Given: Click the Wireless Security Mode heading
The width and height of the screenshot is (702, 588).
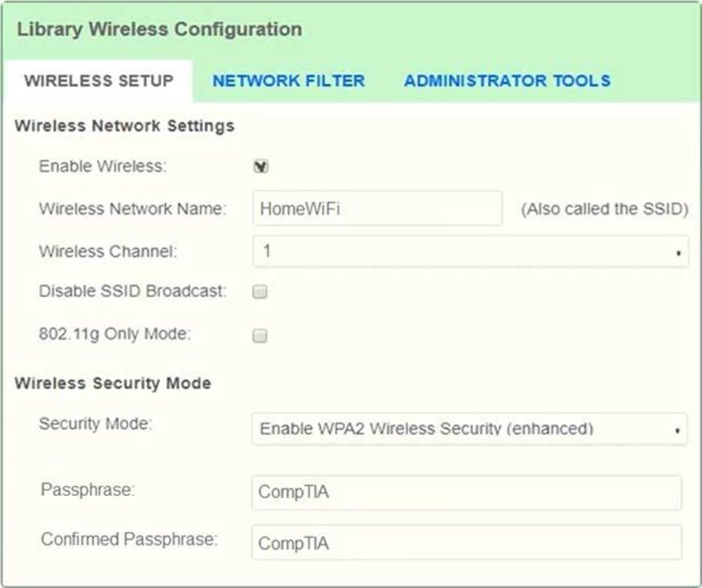Looking at the screenshot, I should (113, 383).
